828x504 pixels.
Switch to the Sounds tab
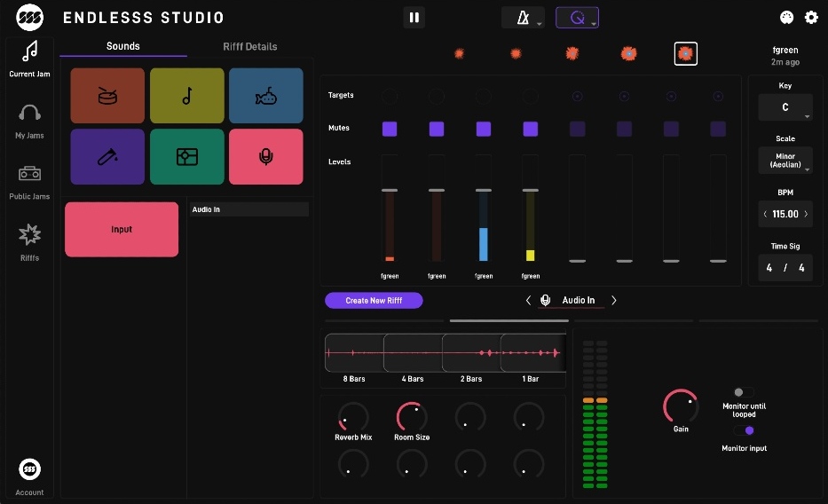tap(123, 46)
